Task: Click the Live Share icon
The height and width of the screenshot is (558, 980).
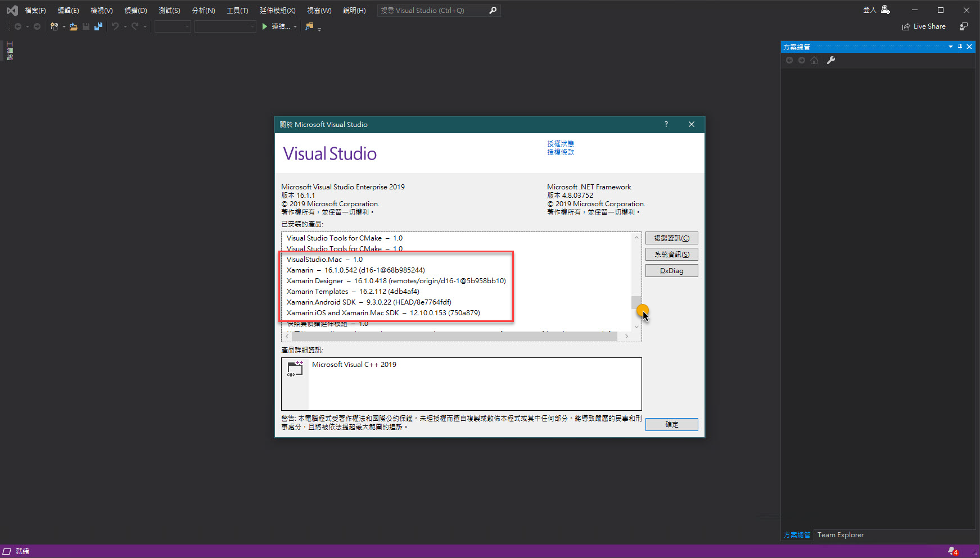Action: tap(906, 26)
